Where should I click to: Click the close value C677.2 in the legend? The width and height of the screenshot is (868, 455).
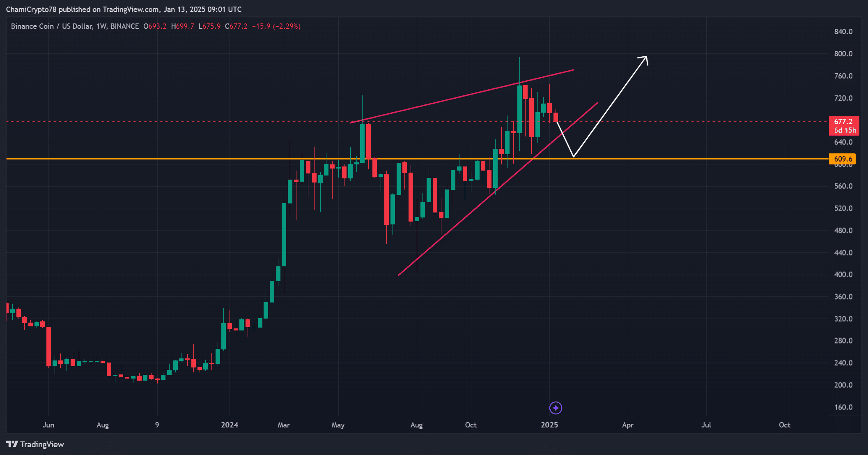236,26
